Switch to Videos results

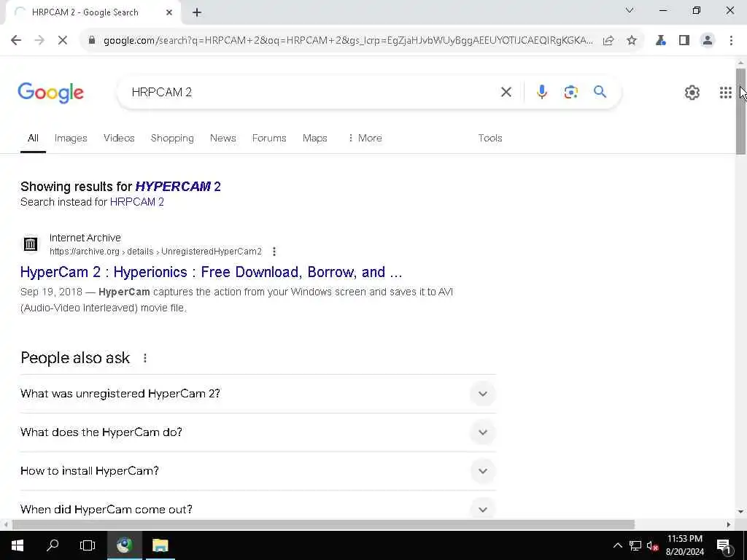[119, 138]
